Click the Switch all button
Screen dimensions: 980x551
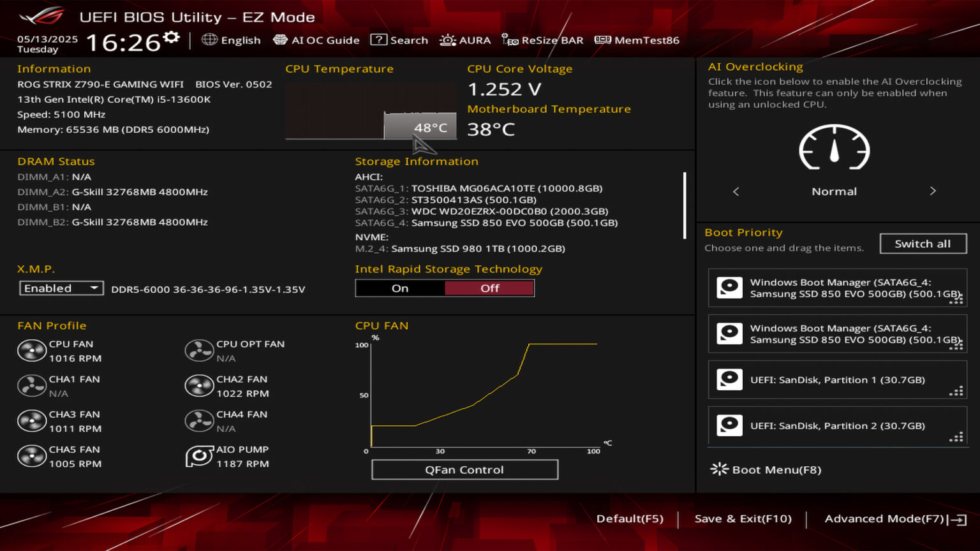(x=923, y=244)
